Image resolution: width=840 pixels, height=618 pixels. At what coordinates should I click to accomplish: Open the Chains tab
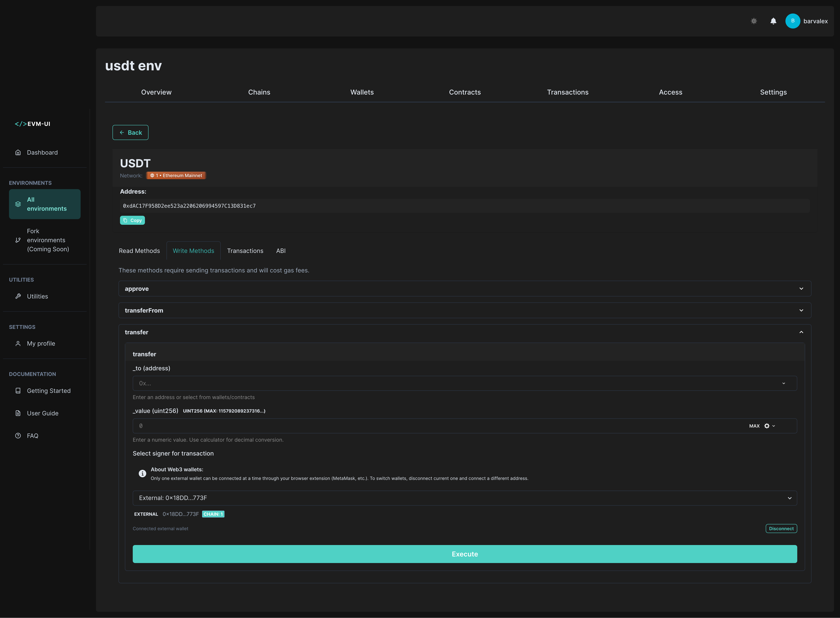(259, 92)
